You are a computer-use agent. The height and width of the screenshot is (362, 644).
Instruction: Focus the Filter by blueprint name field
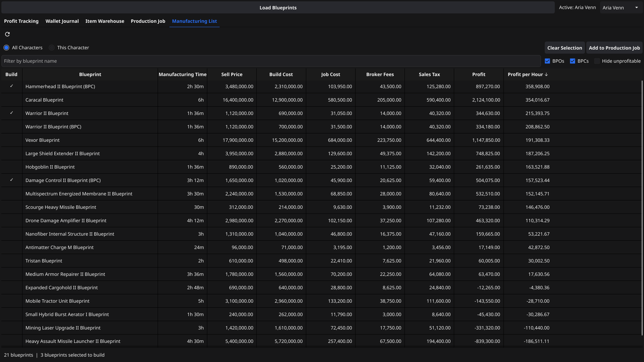[271, 61]
